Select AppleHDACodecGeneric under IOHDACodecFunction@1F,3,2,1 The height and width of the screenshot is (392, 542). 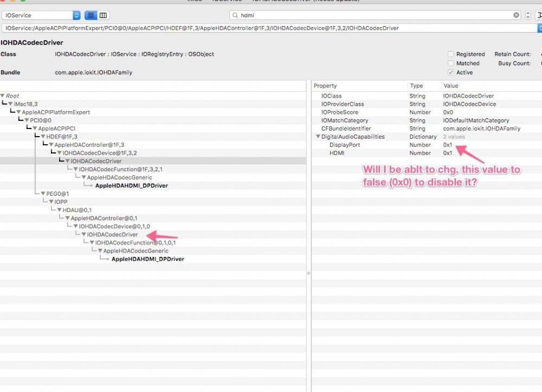point(120,177)
